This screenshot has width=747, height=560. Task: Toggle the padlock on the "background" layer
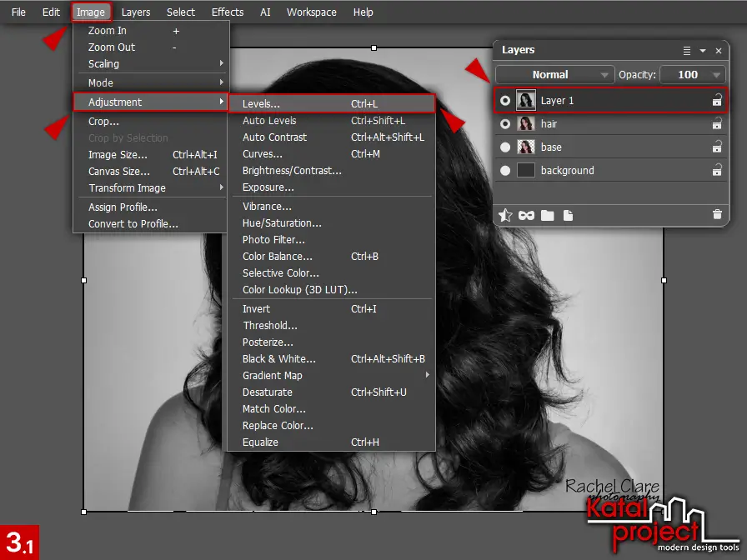tap(717, 170)
